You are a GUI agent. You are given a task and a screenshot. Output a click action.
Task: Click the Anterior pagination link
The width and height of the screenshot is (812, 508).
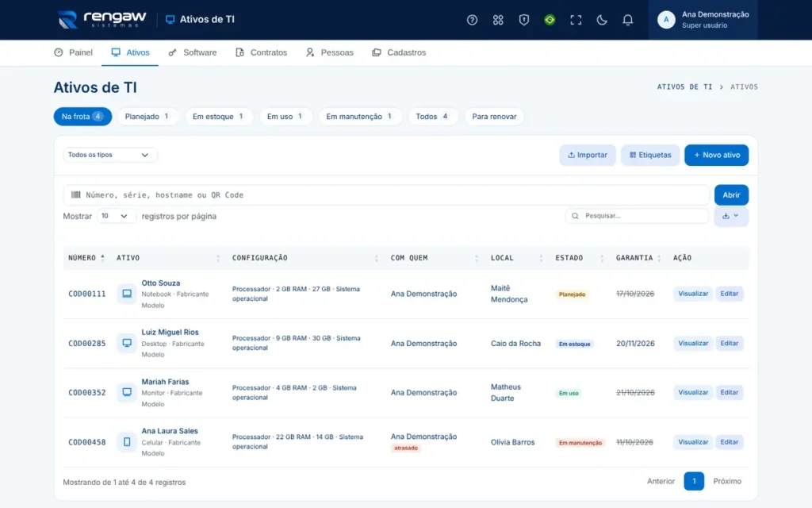click(x=661, y=481)
